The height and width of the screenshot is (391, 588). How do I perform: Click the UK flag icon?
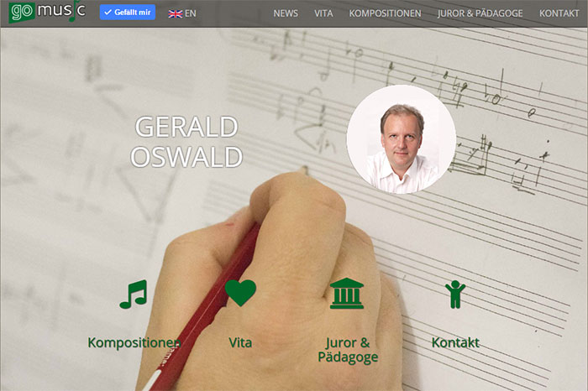pos(175,14)
